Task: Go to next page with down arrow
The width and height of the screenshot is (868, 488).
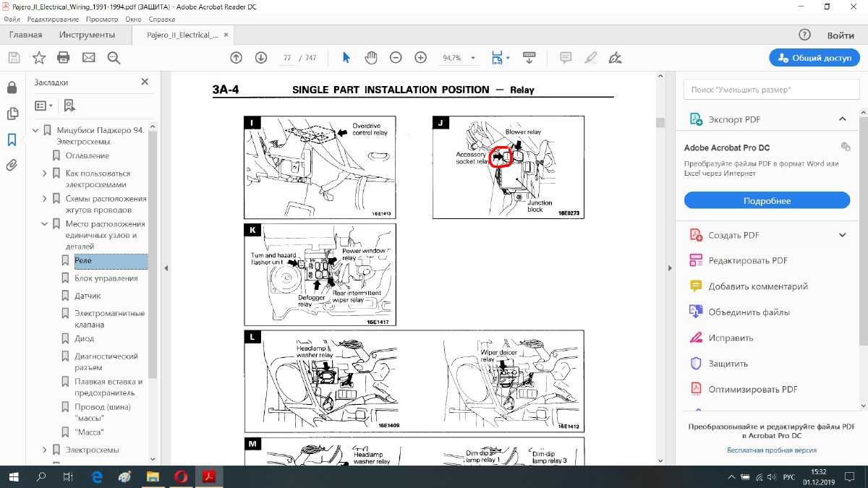Action: [x=261, y=58]
